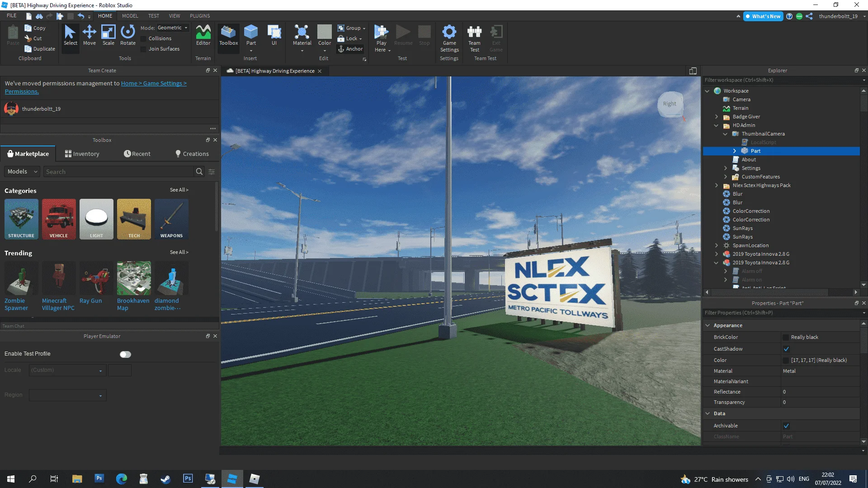Open the Structure category thumbnail
This screenshot has height=488, width=868.
(21, 219)
